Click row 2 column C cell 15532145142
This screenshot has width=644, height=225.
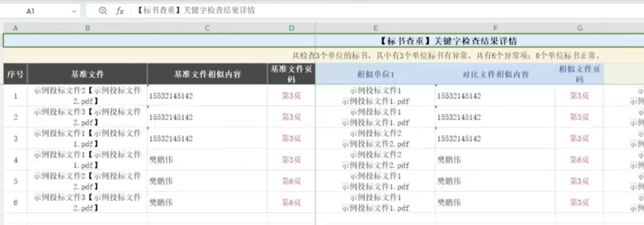coord(207,117)
